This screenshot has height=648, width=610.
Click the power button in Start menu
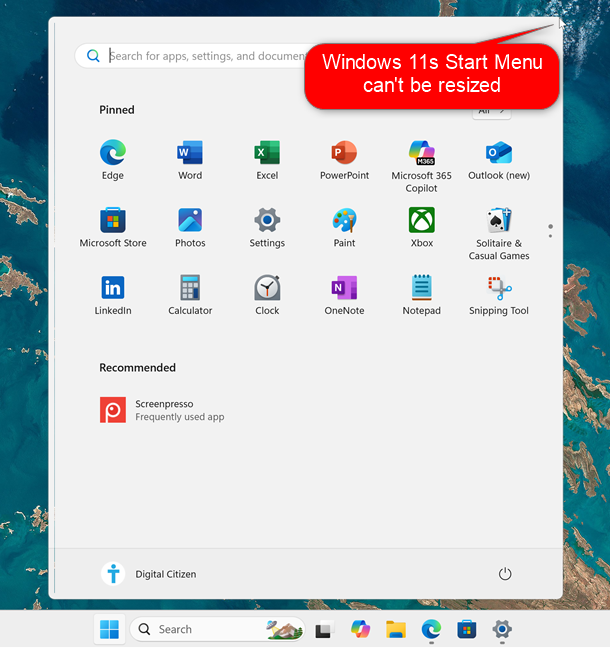tap(505, 574)
